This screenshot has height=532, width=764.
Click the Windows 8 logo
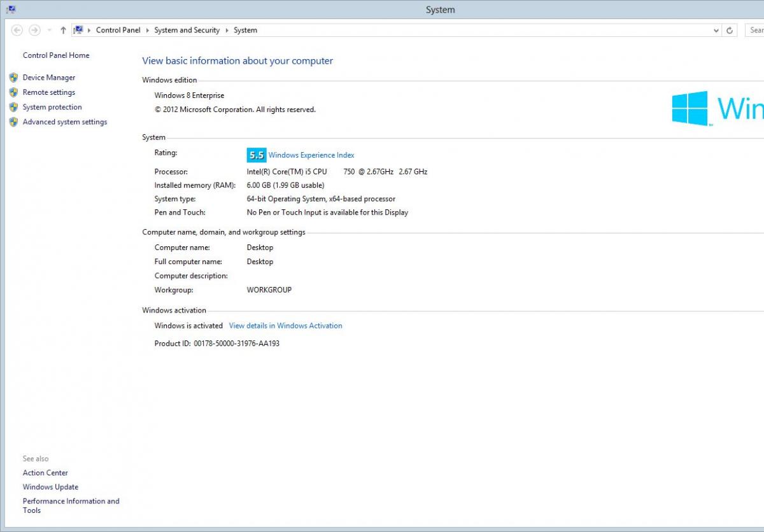point(690,108)
